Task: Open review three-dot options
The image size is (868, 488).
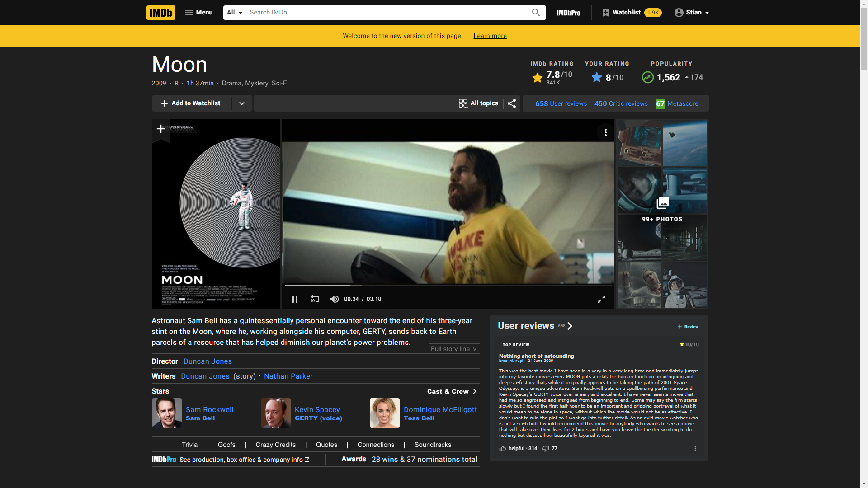Action: coord(695,449)
